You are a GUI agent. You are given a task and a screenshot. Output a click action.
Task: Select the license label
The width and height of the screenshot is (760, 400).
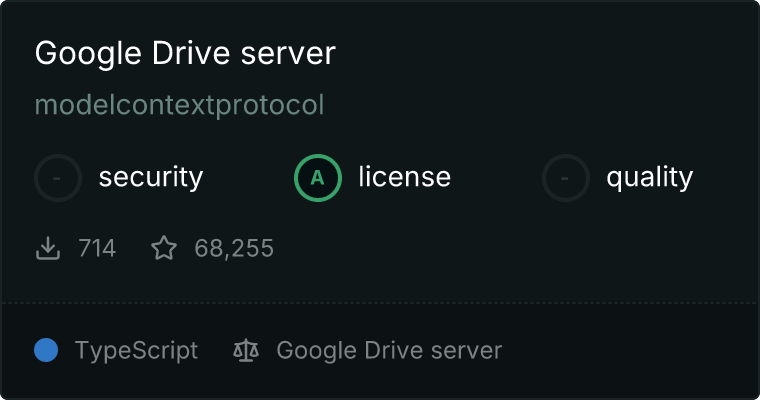tap(405, 177)
